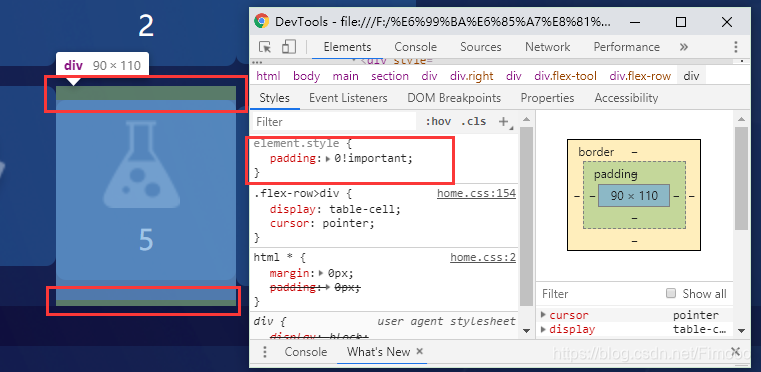This screenshot has height=372, width=761.
Task: Click the pointer value of cursor property
Action: (x=696, y=315)
